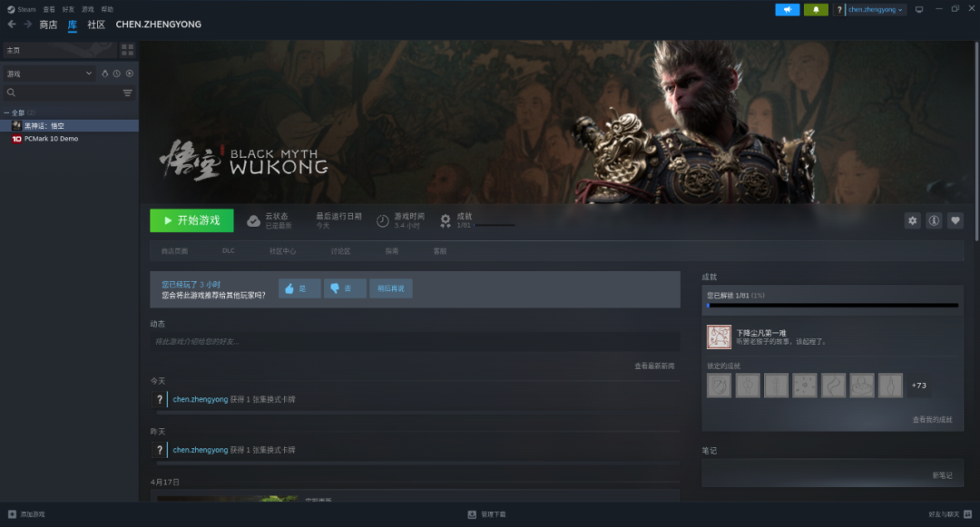
Task: Open the 社区中心 link
Action: click(282, 251)
